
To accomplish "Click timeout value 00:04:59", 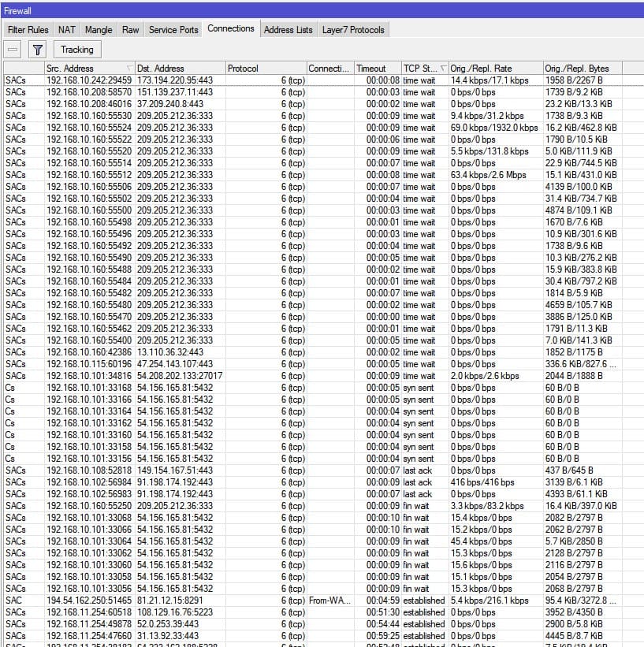I will pos(382,601).
